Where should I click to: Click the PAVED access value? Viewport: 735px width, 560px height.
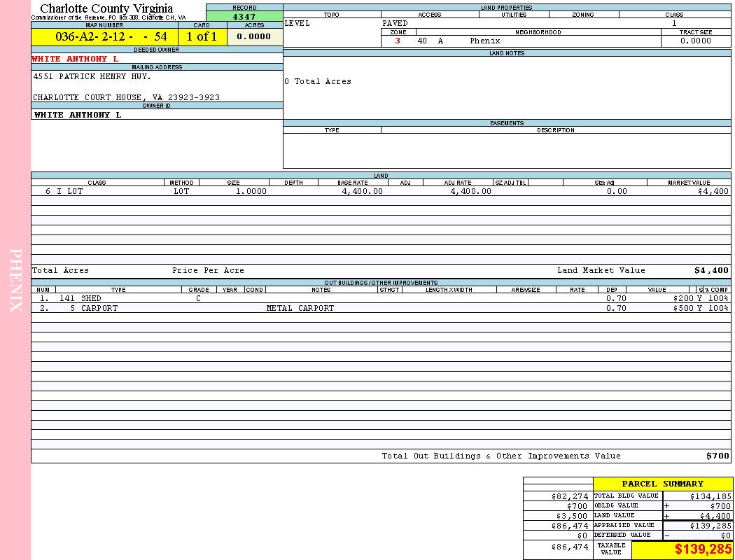[395, 23]
